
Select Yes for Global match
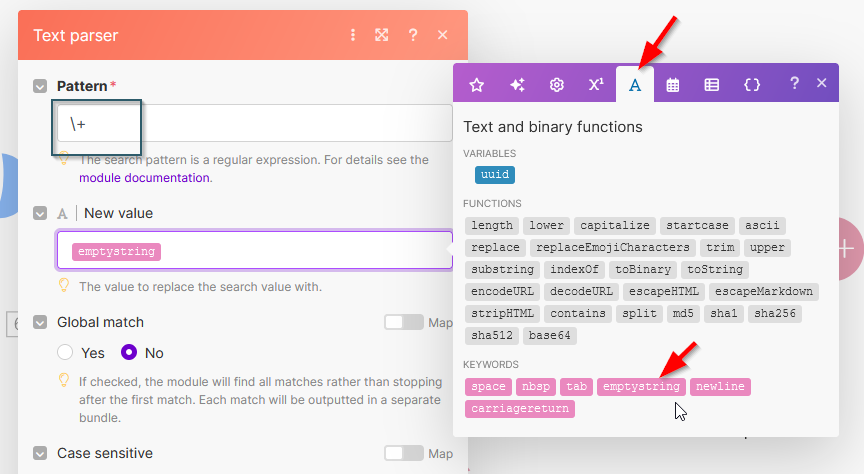tap(66, 353)
